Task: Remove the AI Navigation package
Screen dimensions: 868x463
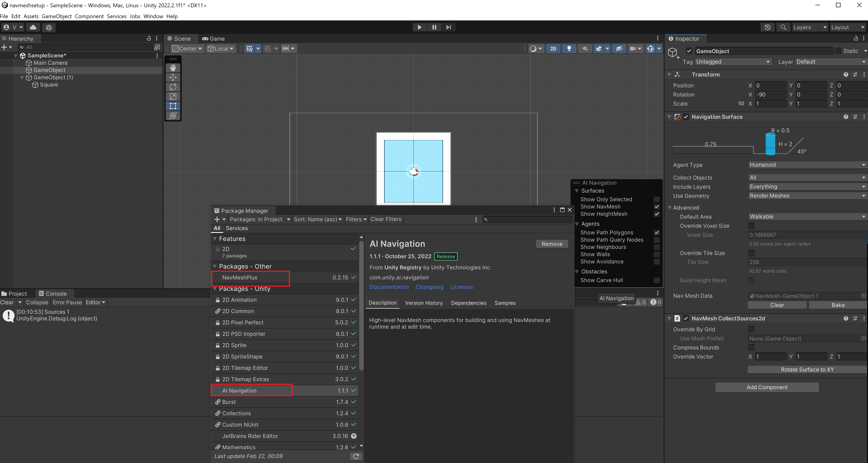Action: point(551,244)
